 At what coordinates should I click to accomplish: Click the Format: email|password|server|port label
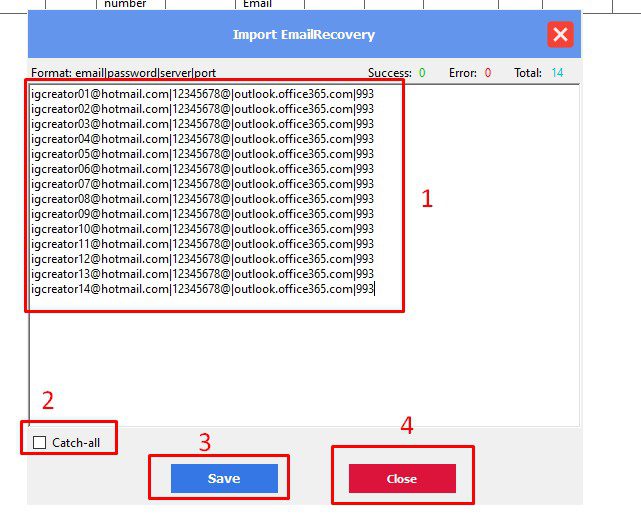123,73
